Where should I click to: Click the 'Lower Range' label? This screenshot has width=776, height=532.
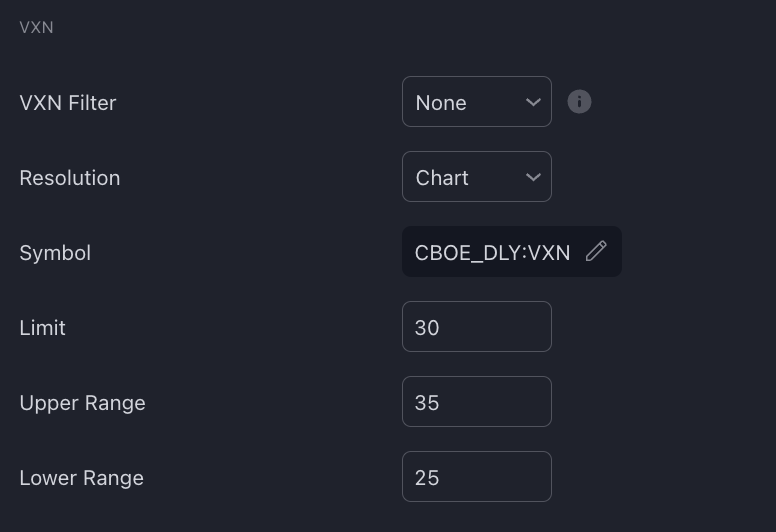pyautogui.click(x=81, y=478)
